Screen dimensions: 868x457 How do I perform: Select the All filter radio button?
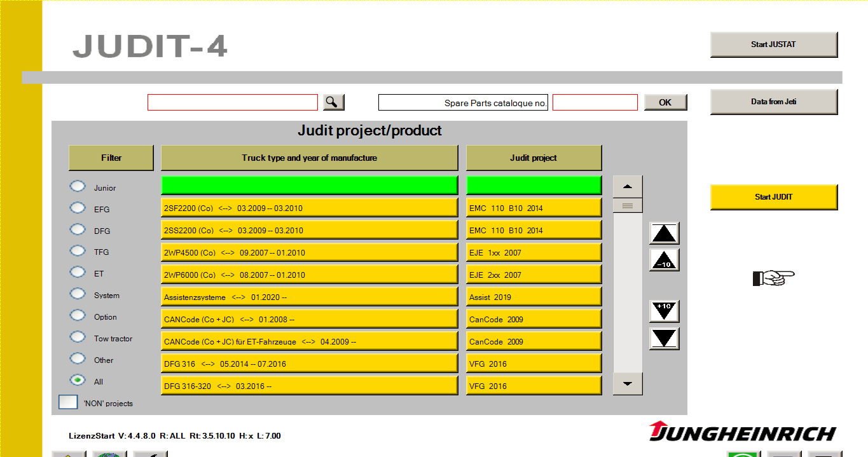click(x=78, y=380)
